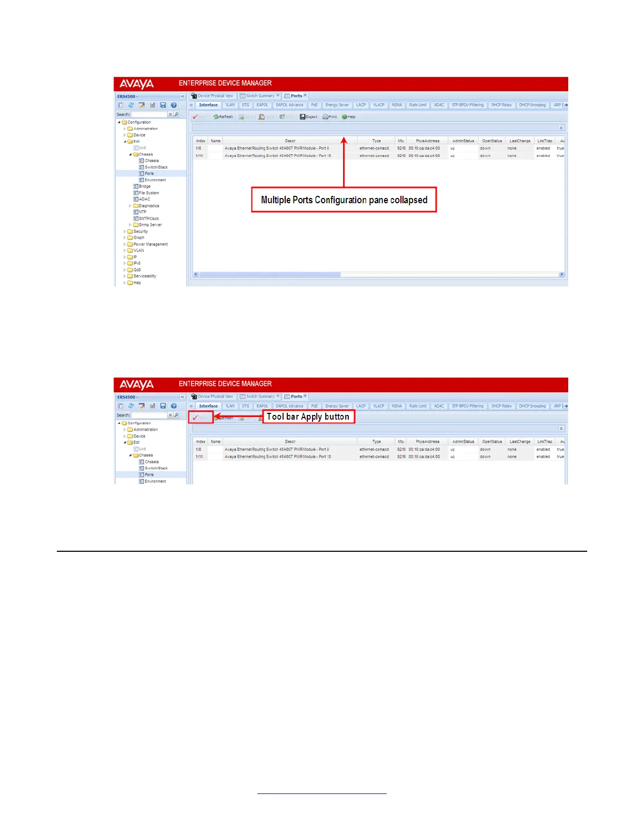Click the blue question mark icon, upper screenshot

174,105
